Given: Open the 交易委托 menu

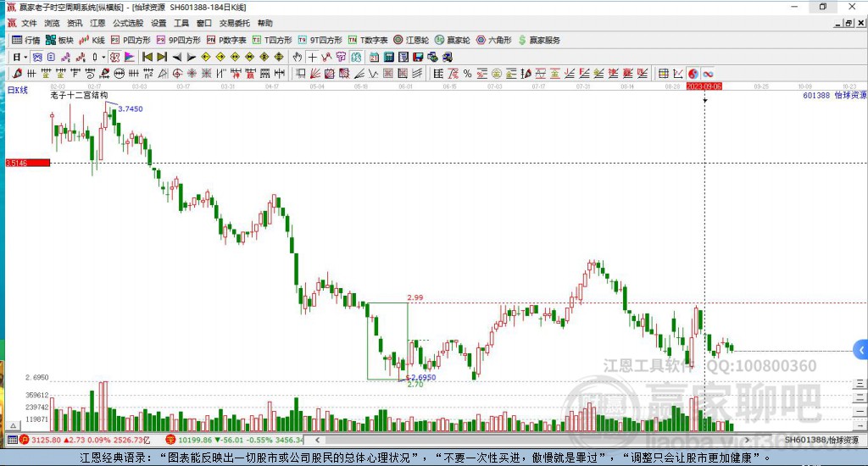Looking at the screenshot, I should (234, 23).
